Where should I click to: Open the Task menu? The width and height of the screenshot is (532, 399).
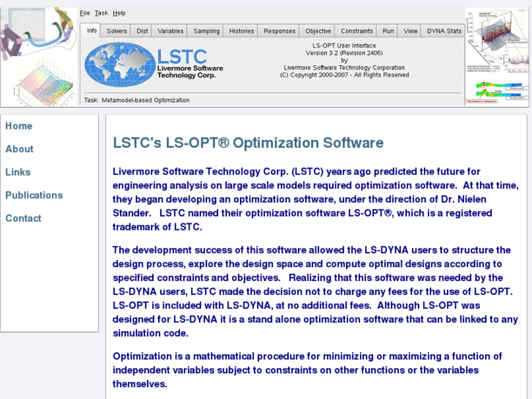pyautogui.click(x=101, y=13)
